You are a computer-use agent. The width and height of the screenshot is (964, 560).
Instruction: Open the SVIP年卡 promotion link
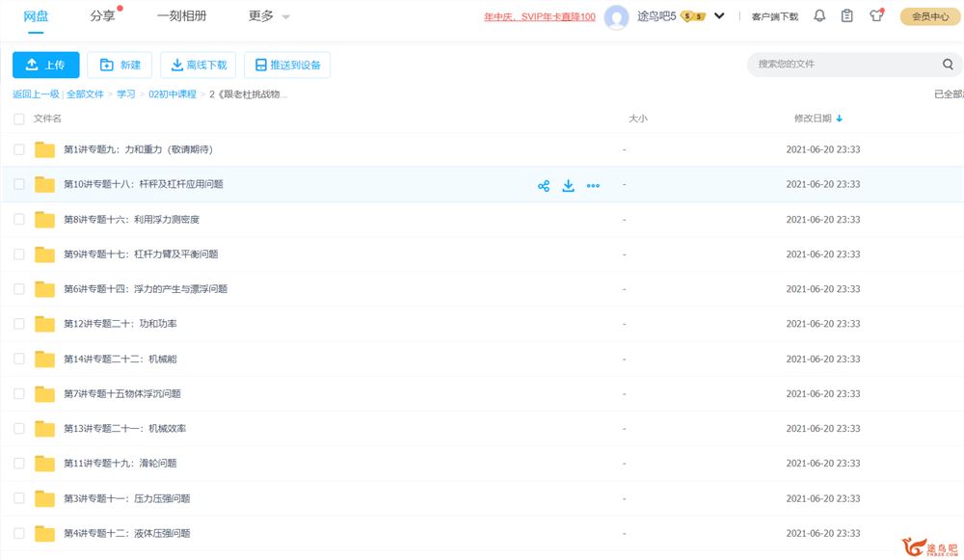pyautogui.click(x=539, y=16)
